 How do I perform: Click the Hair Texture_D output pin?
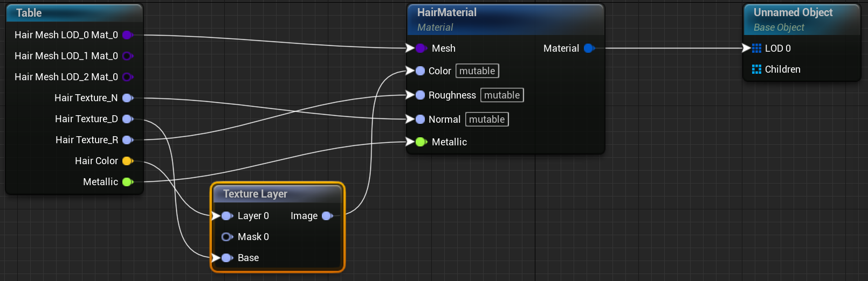(128, 119)
